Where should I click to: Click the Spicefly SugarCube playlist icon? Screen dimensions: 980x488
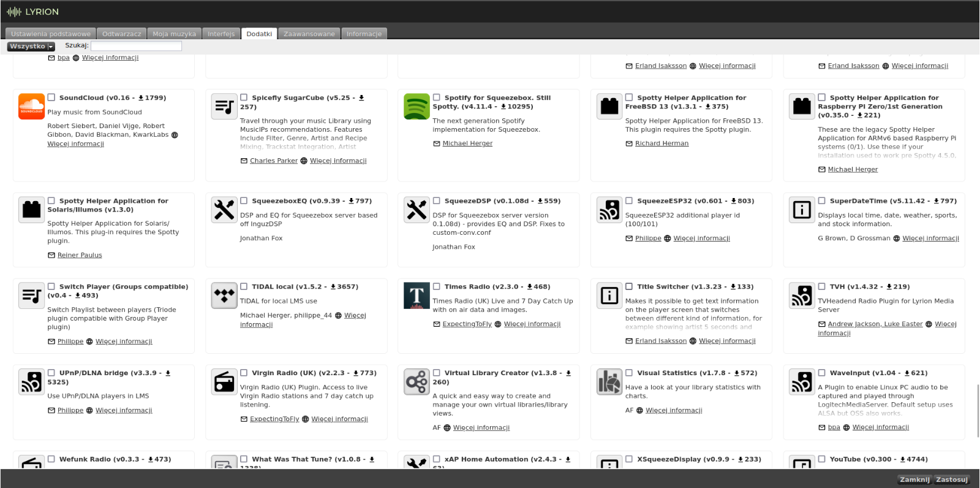point(224,107)
